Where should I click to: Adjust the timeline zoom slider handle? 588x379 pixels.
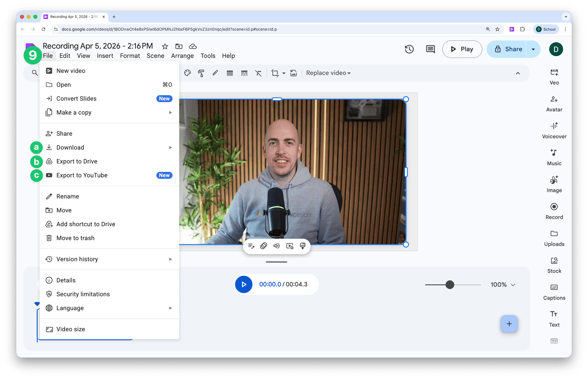pos(450,285)
